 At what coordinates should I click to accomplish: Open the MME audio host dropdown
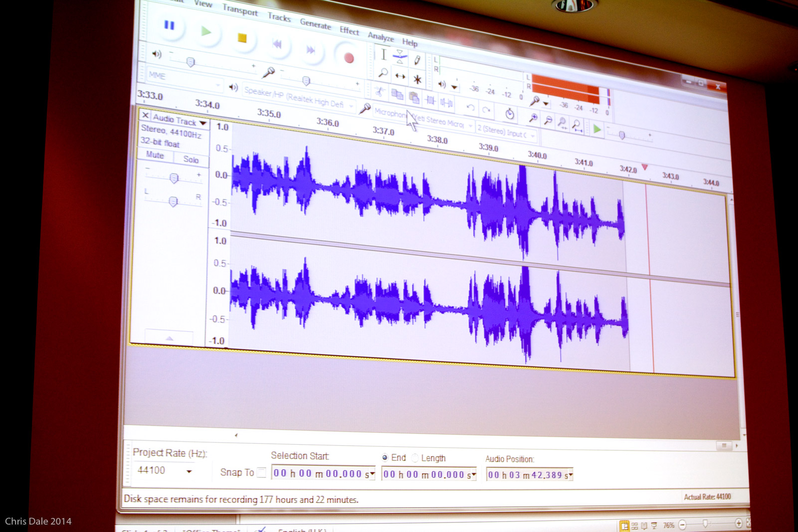(x=218, y=85)
